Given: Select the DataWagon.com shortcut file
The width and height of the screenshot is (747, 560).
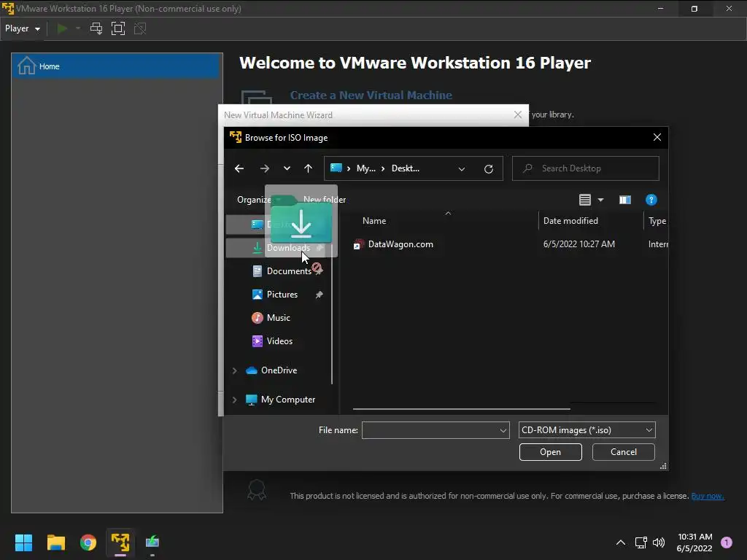Looking at the screenshot, I should click(x=400, y=244).
